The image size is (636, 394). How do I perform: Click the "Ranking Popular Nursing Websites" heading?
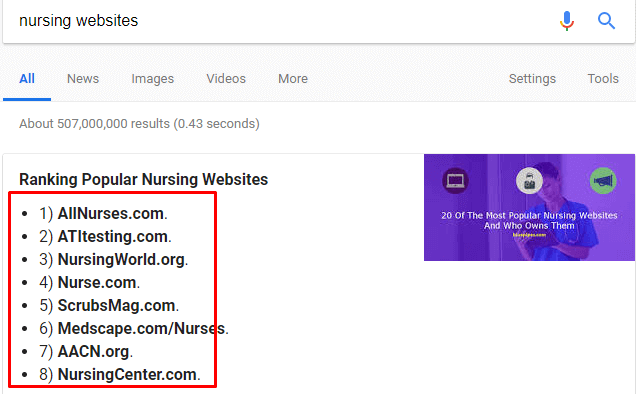[144, 179]
